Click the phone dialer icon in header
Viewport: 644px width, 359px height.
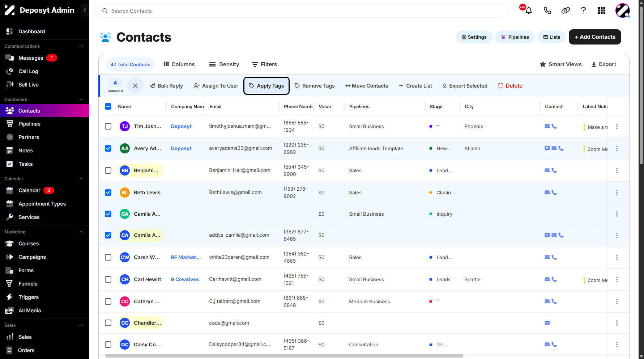[x=547, y=10]
